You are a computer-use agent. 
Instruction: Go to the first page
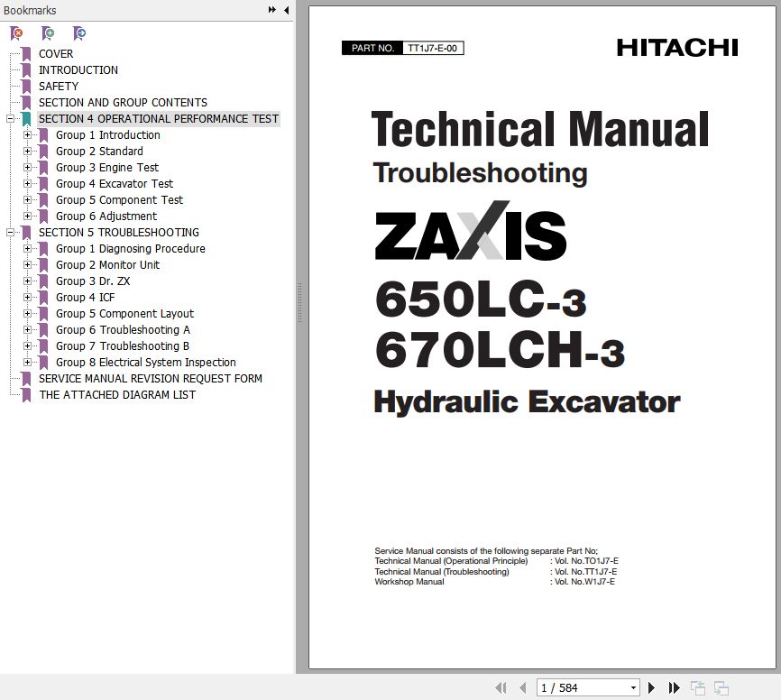(501, 688)
